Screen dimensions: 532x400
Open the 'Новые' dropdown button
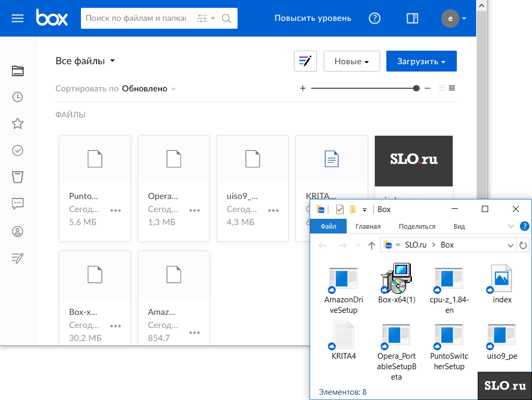point(352,61)
